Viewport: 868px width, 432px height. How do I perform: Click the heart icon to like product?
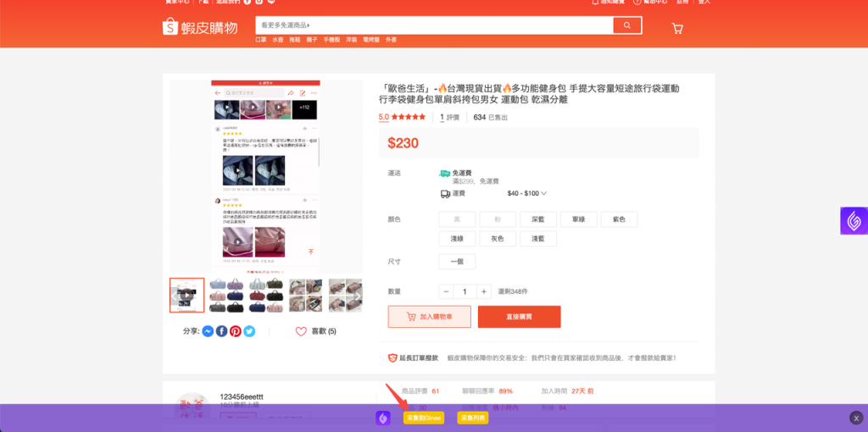pyautogui.click(x=301, y=331)
